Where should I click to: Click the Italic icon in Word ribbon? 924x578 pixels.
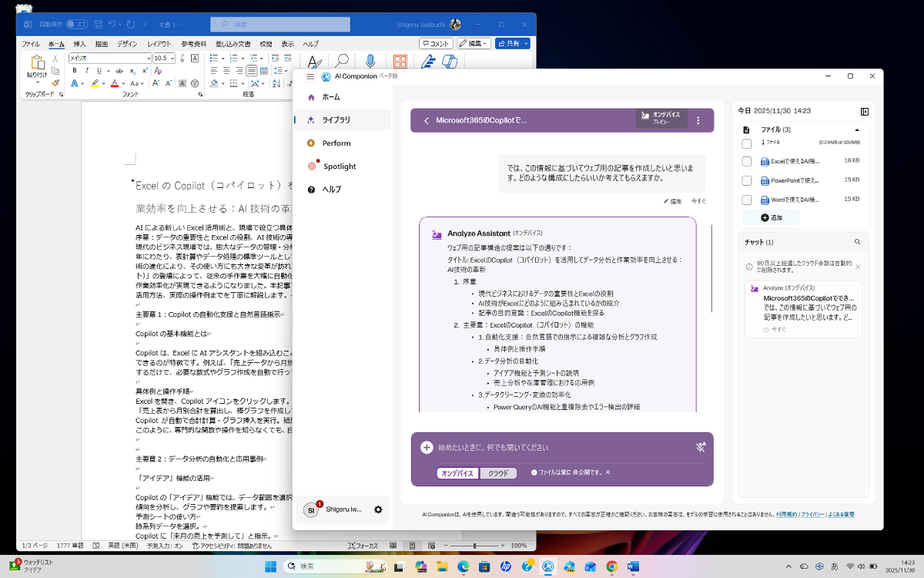click(x=86, y=71)
